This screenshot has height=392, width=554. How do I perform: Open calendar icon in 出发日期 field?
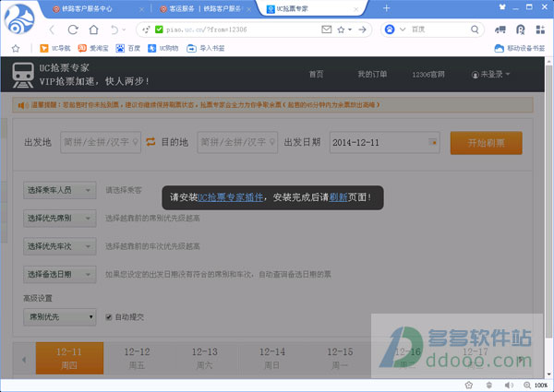point(432,142)
